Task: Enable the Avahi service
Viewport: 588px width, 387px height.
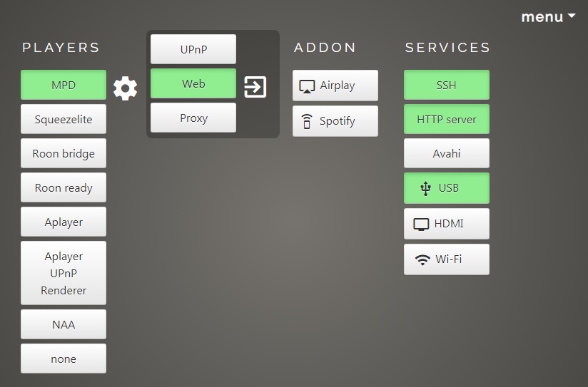Action: coord(447,153)
